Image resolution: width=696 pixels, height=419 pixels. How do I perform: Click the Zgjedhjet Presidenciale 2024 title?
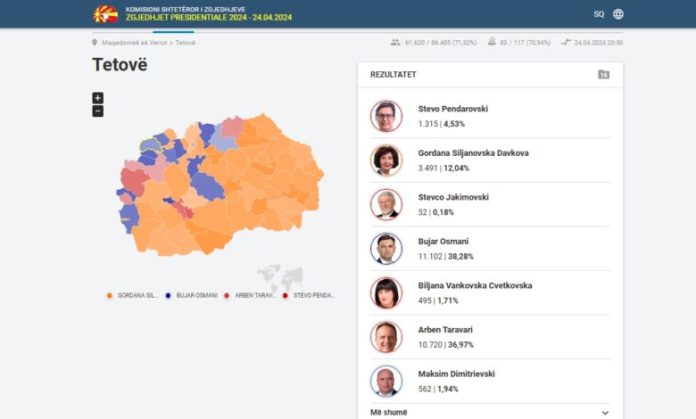(x=209, y=18)
